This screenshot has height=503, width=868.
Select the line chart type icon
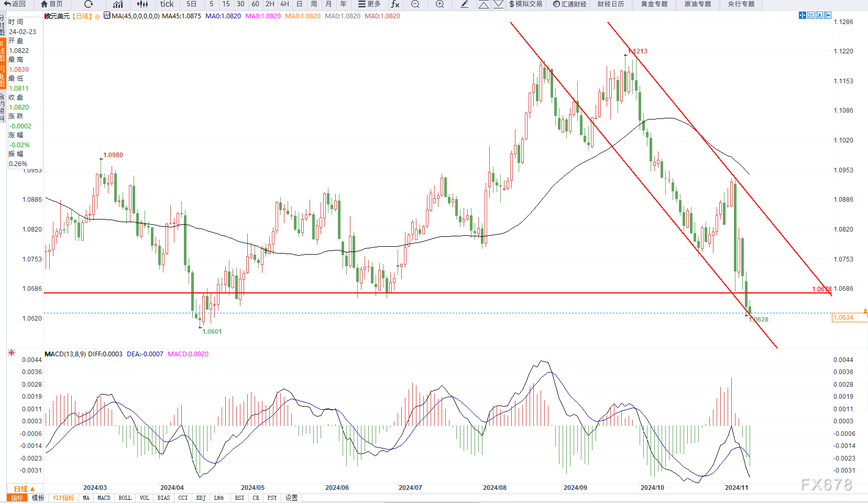point(118,4)
